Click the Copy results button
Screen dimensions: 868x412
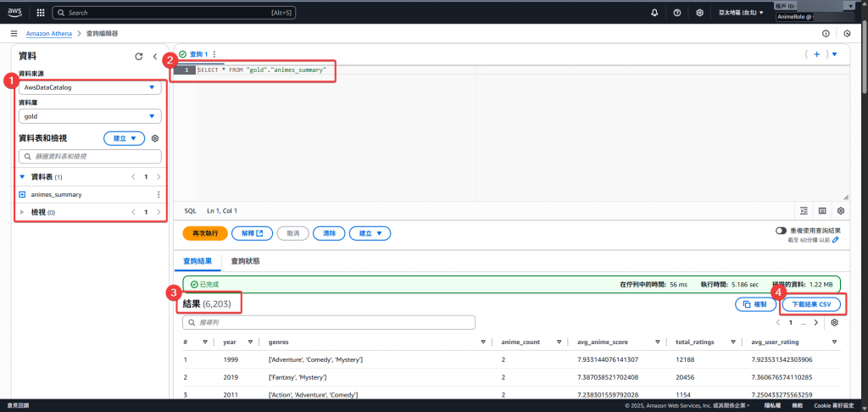pyautogui.click(x=755, y=304)
